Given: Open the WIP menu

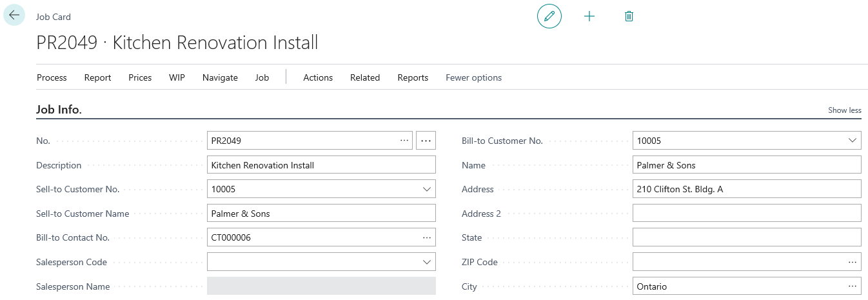Looking at the screenshot, I should 177,77.
